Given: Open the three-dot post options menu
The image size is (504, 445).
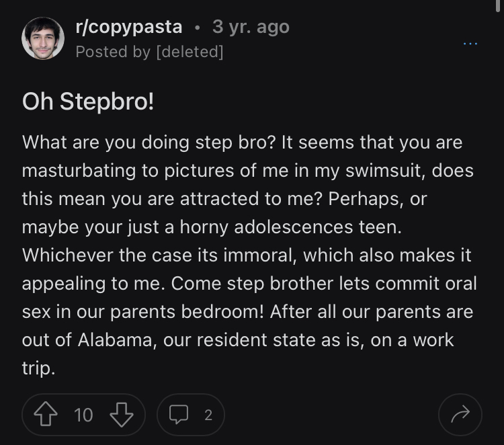Looking at the screenshot, I should click(470, 44).
